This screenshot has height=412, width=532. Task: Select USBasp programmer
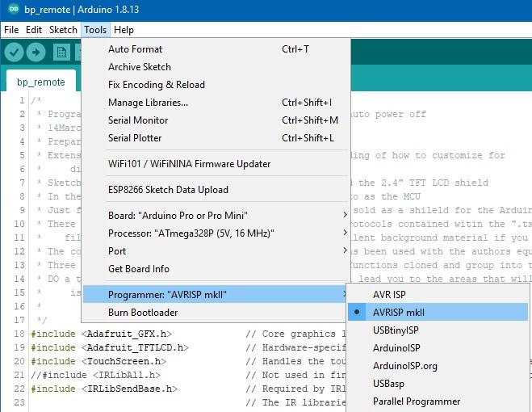tap(438, 384)
